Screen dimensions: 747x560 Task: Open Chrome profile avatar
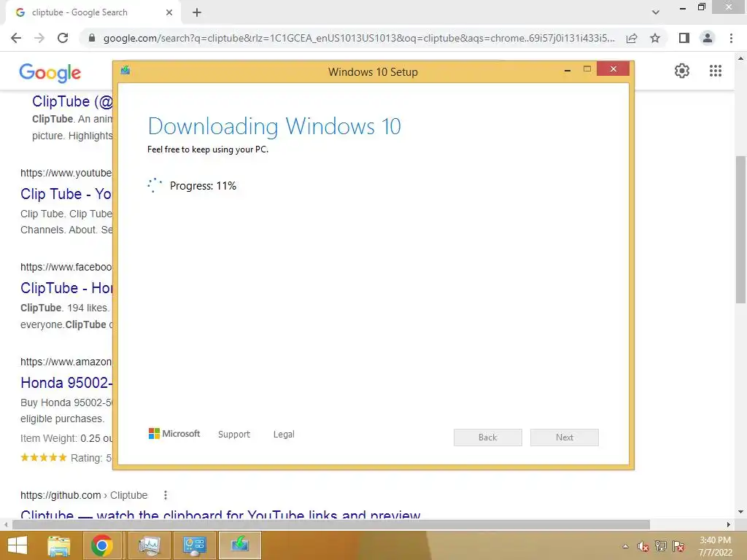(x=708, y=38)
